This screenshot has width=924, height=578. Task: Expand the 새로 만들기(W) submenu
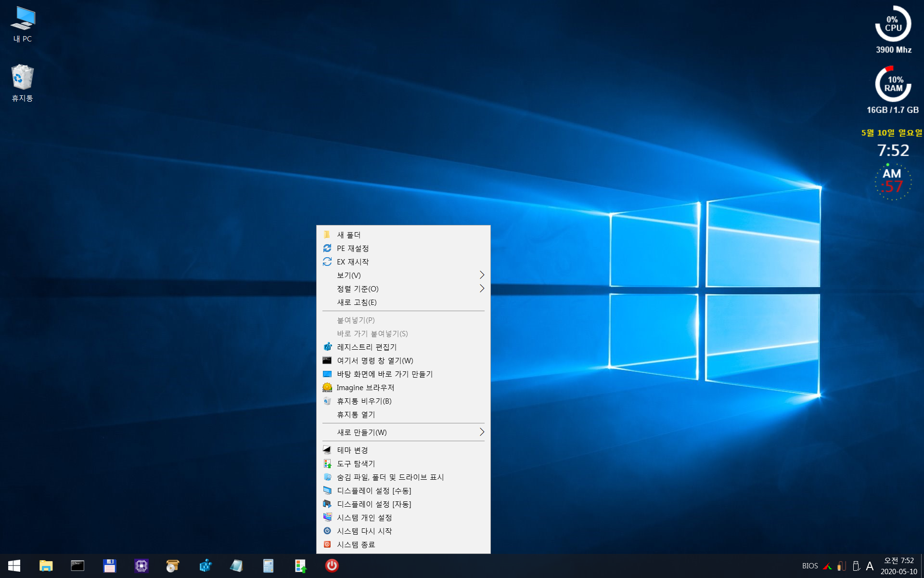[403, 432]
